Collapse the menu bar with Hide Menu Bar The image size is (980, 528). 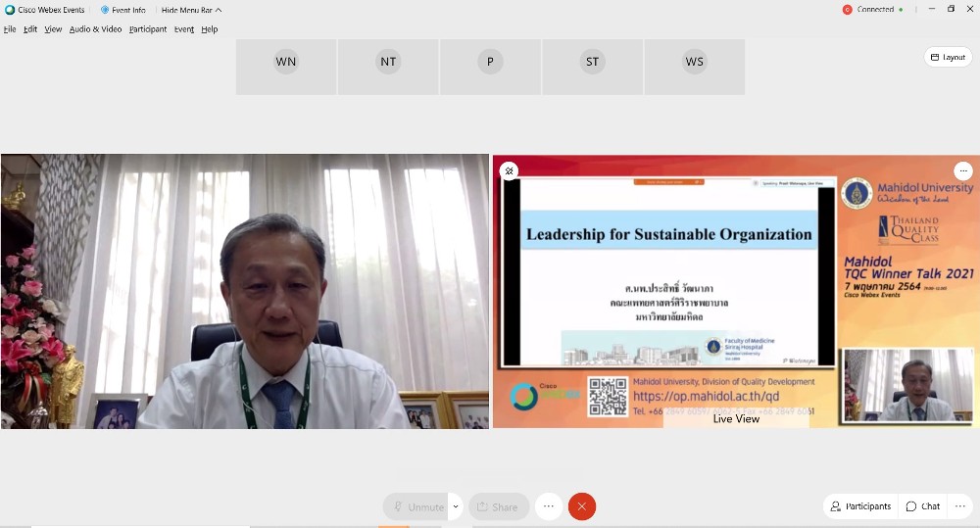point(191,10)
